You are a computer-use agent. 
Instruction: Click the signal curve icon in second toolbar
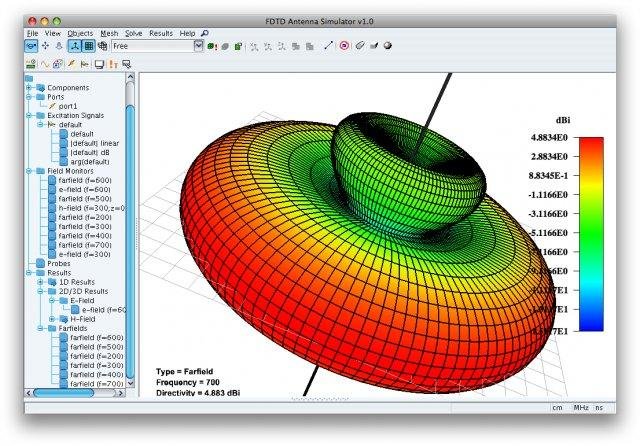44,64
